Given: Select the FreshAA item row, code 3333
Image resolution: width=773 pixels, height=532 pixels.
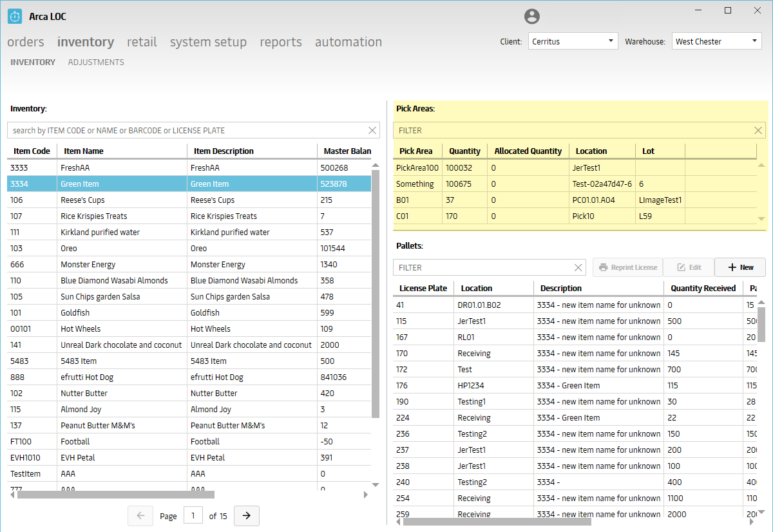Looking at the screenshot, I should coord(189,167).
